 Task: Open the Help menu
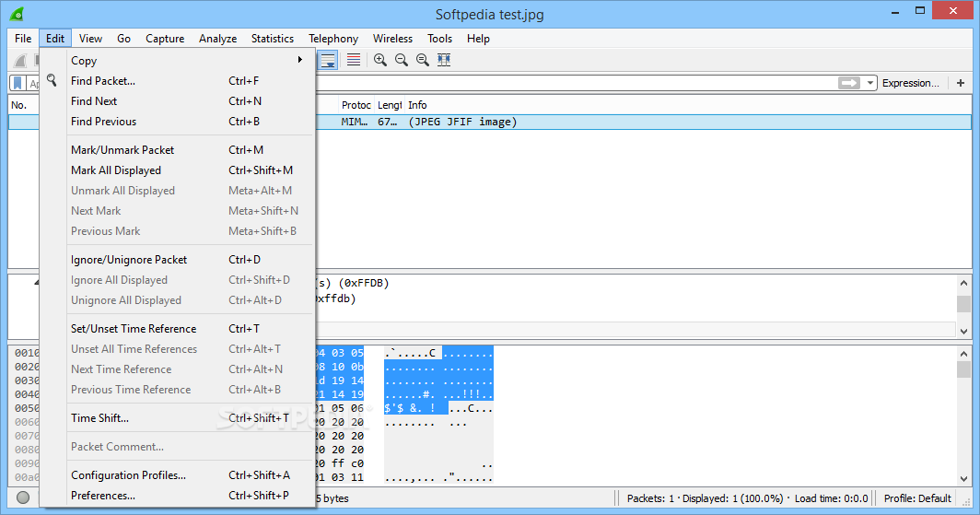point(478,38)
